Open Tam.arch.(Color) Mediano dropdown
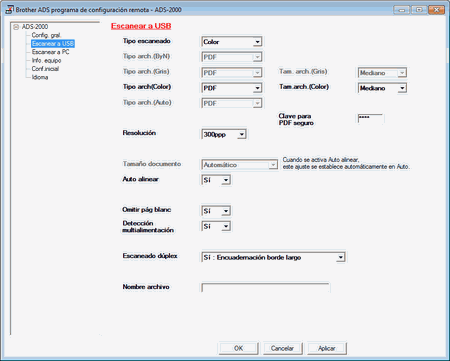This screenshot has width=450, height=361. (x=382, y=88)
